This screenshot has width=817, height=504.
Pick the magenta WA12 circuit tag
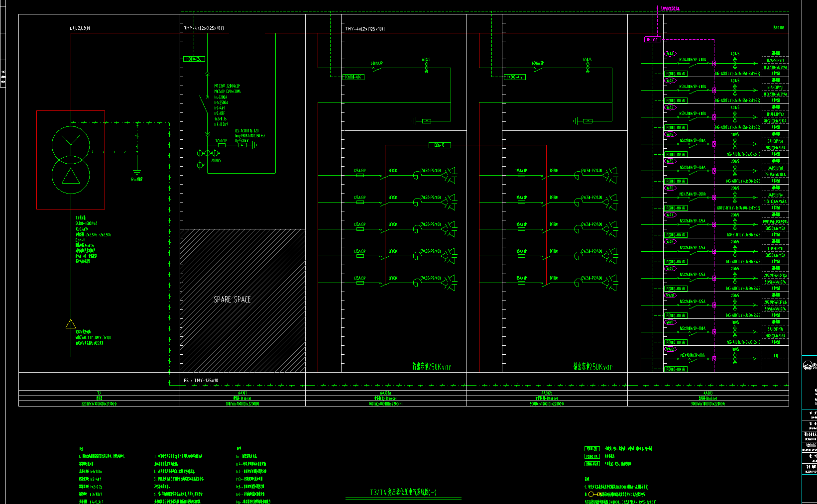coord(670,349)
